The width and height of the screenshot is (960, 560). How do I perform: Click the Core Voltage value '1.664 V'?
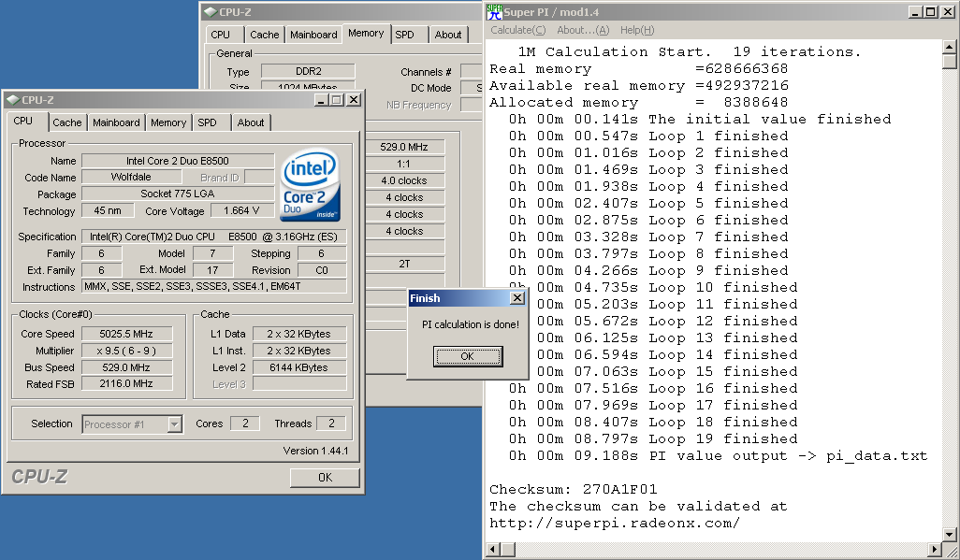[241, 210]
